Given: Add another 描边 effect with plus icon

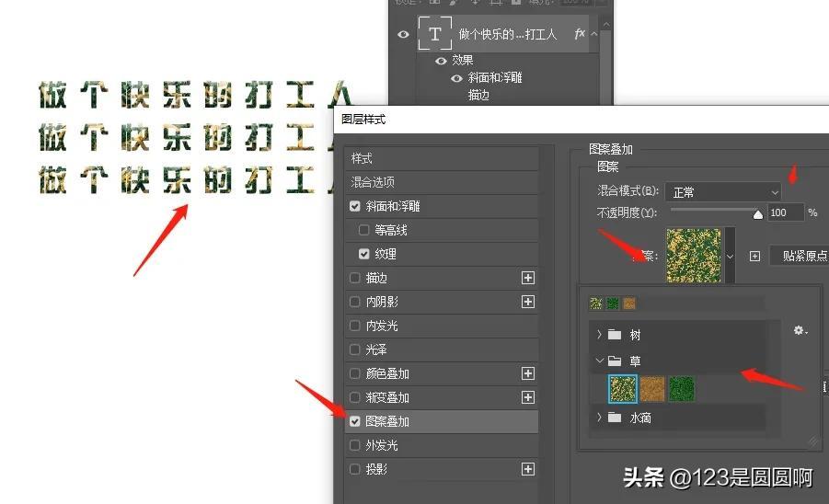Looking at the screenshot, I should 527,278.
